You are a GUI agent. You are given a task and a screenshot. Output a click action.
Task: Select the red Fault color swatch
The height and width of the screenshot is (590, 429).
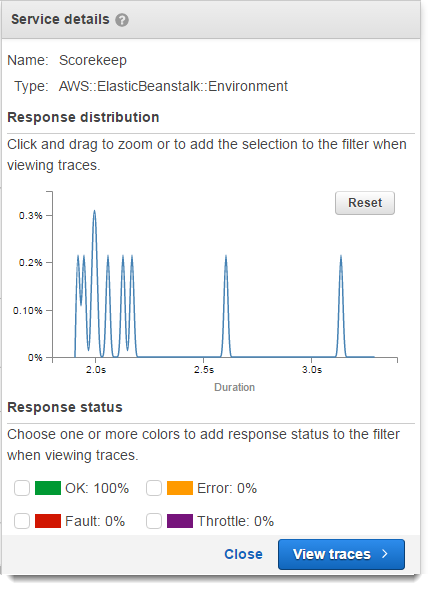click(x=48, y=521)
